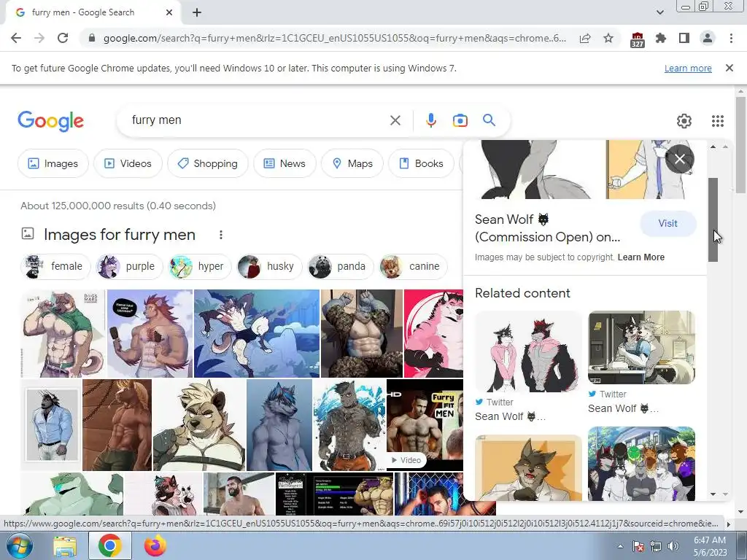Switch to the Books filter
The height and width of the screenshot is (560, 747).
click(421, 163)
